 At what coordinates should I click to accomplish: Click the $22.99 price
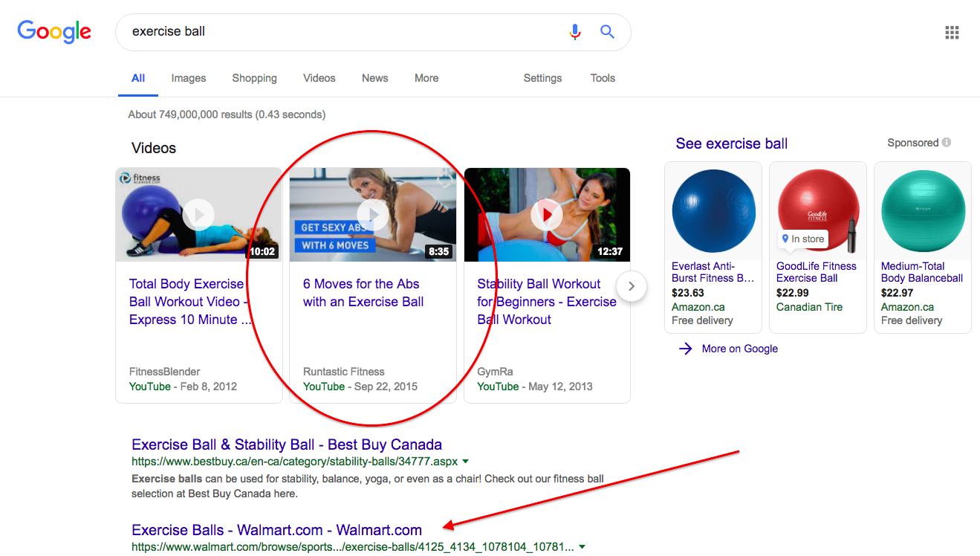793,293
